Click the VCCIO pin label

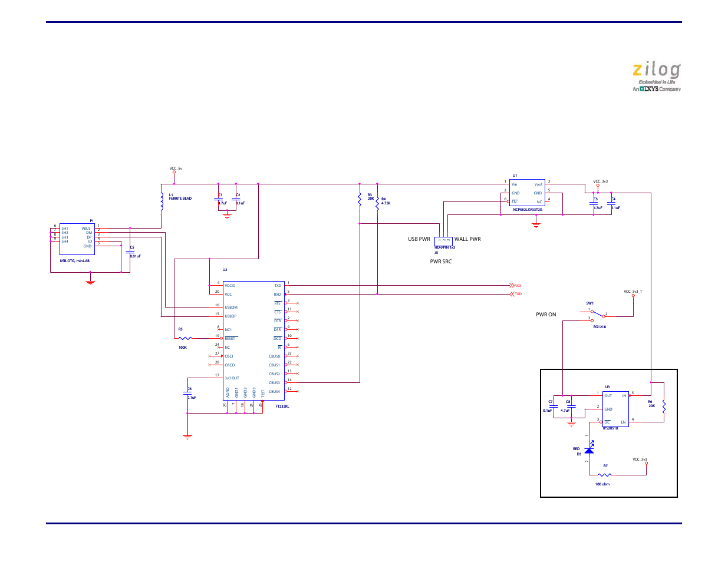230,286
